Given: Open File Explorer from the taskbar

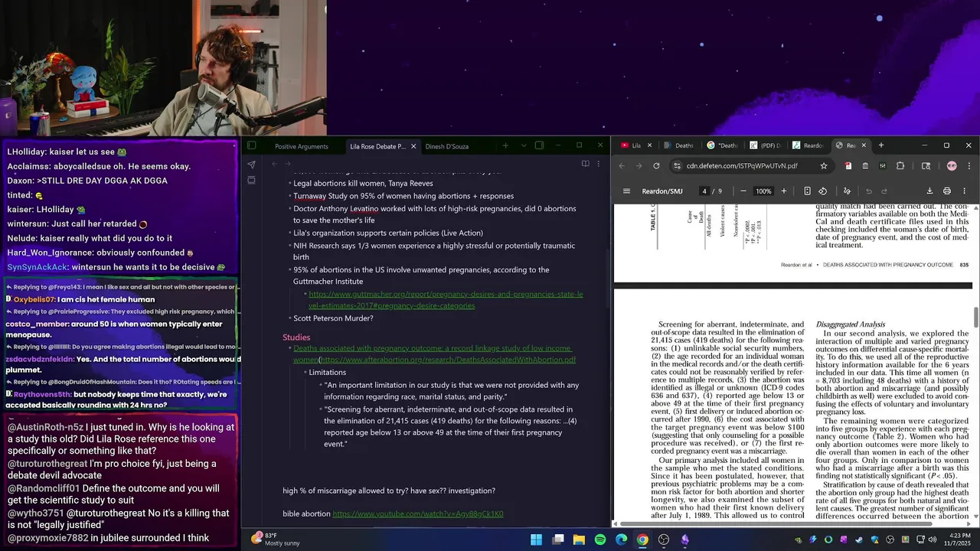Looking at the screenshot, I should (579, 540).
